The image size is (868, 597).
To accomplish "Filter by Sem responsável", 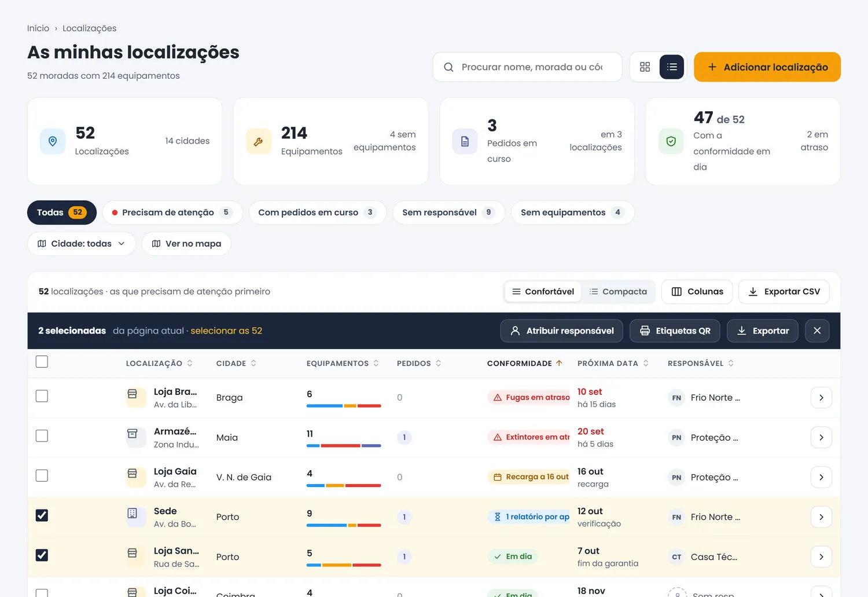I will [448, 213].
